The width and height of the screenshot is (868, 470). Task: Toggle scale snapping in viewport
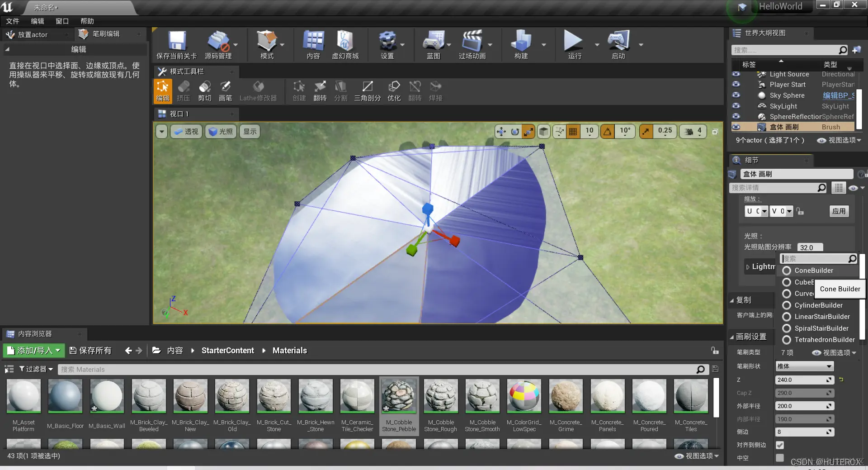coord(646,132)
